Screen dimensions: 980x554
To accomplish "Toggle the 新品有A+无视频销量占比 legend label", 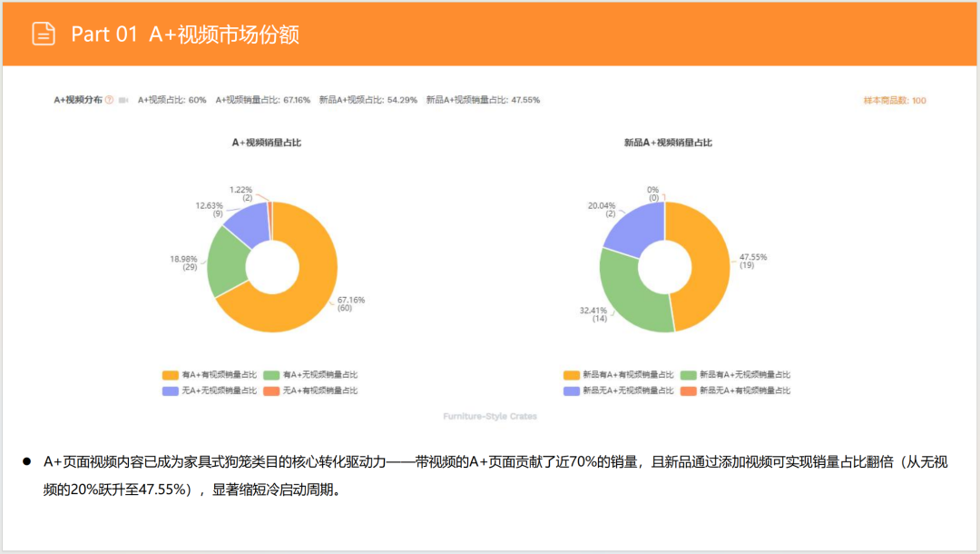I will click(745, 375).
